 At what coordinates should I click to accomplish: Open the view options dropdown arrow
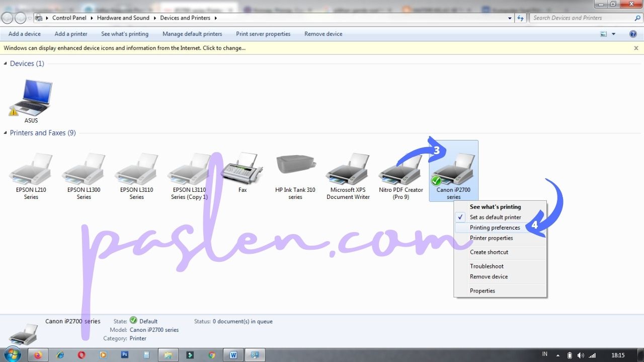(x=613, y=34)
